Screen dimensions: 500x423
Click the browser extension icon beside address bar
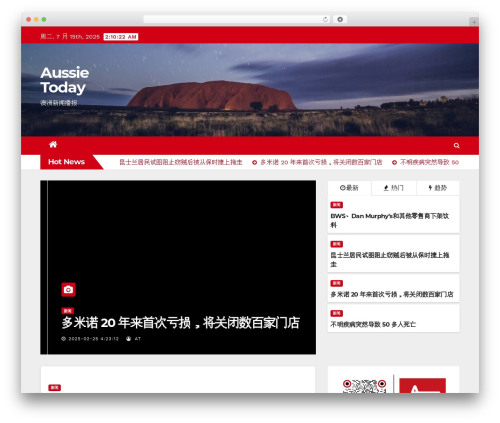(x=340, y=19)
